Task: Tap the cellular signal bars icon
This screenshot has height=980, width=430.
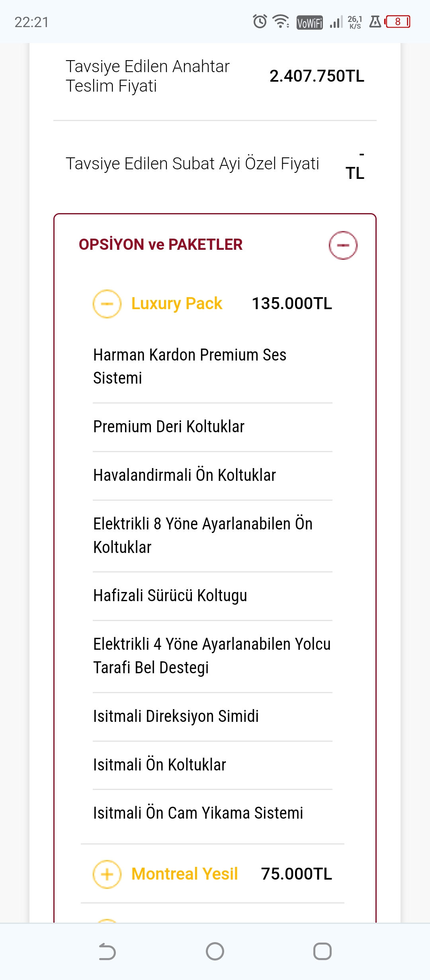Action: (336, 22)
